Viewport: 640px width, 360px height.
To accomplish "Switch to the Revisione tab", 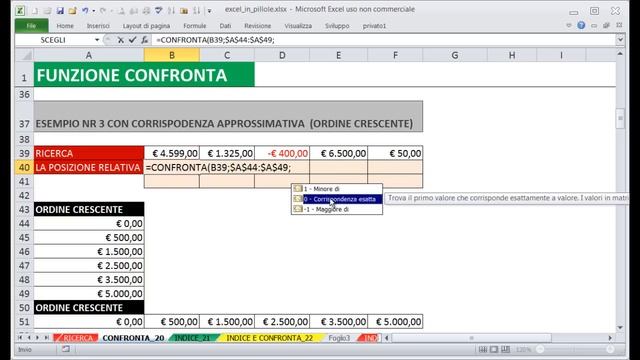I will click(258, 26).
